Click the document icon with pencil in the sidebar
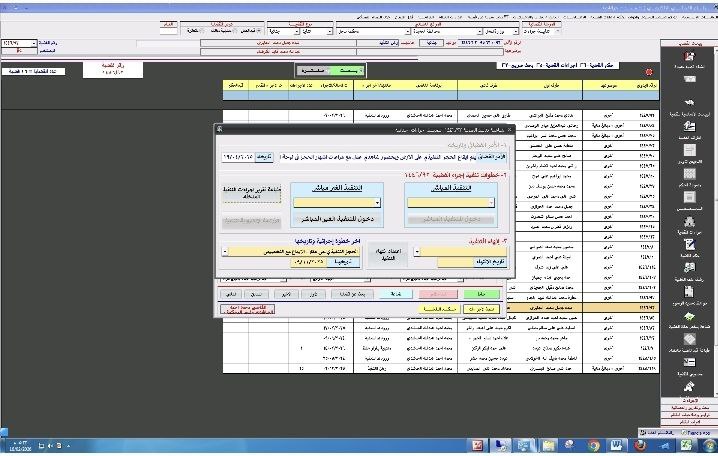This screenshot has height=456, width=718. 688,242
